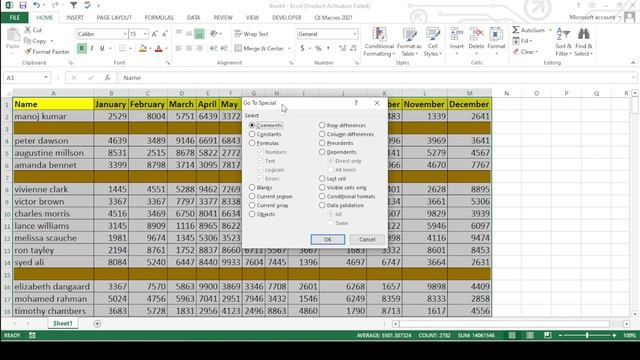
Task: Click the Save icon in quick access toolbar
Action: pyautogui.click(x=22, y=5)
